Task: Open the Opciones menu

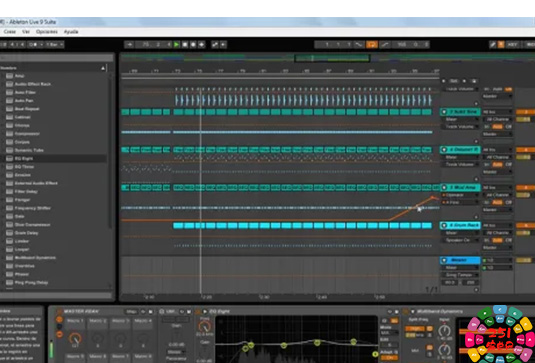Action: (47, 31)
